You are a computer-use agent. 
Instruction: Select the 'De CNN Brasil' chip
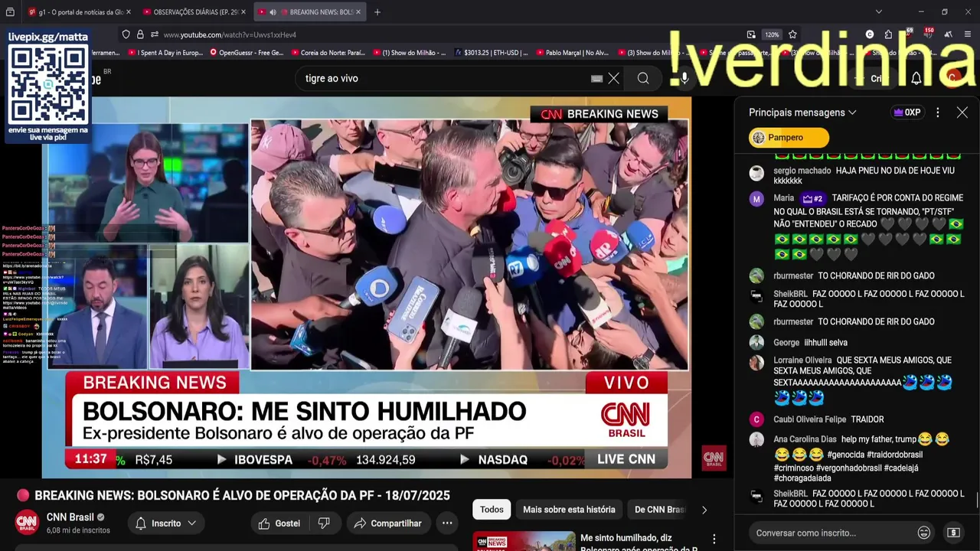click(x=659, y=510)
